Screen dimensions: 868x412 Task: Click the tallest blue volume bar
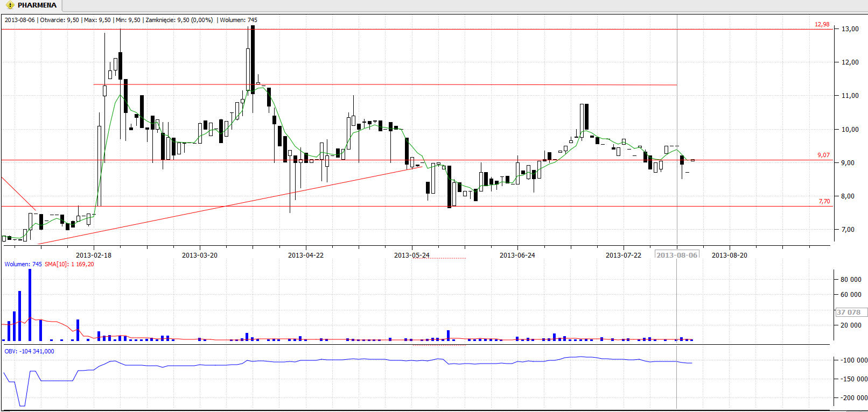(x=30, y=305)
